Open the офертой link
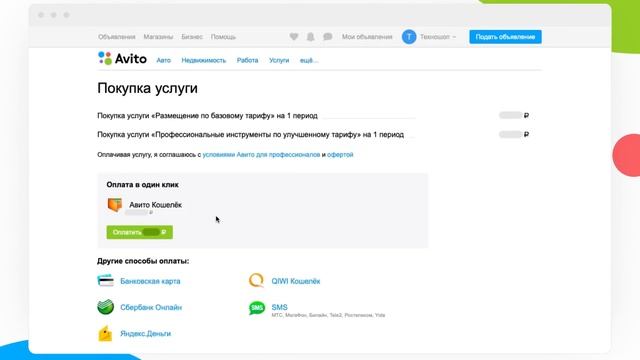 [340, 155]
